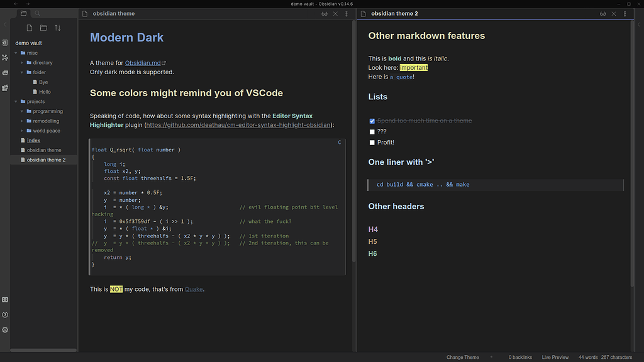Open the settings gear
Image resolution: width=644 pixels, height=362 pixels.
click(5, 329)
